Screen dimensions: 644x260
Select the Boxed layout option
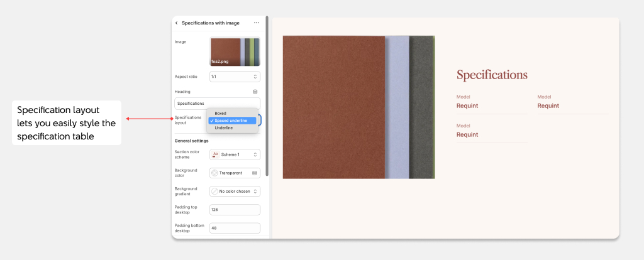[221, 113]
